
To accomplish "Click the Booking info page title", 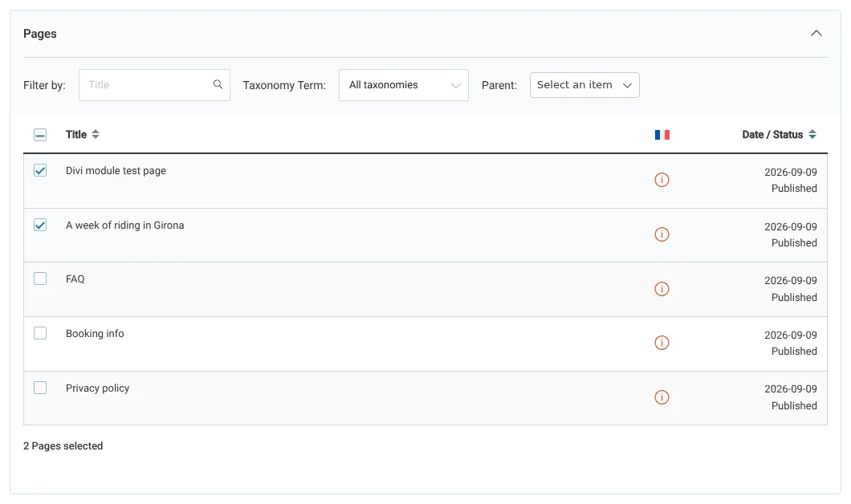I will click(x=95, y=334).
